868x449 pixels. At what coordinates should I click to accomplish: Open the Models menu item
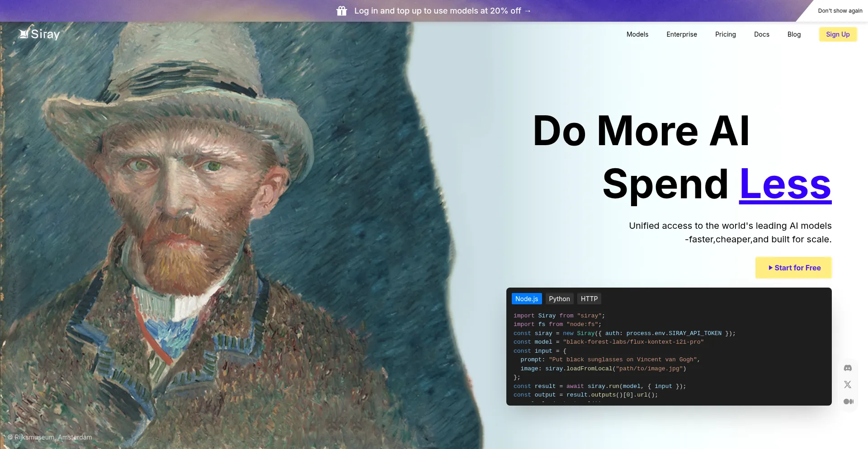tap(637, 34)
